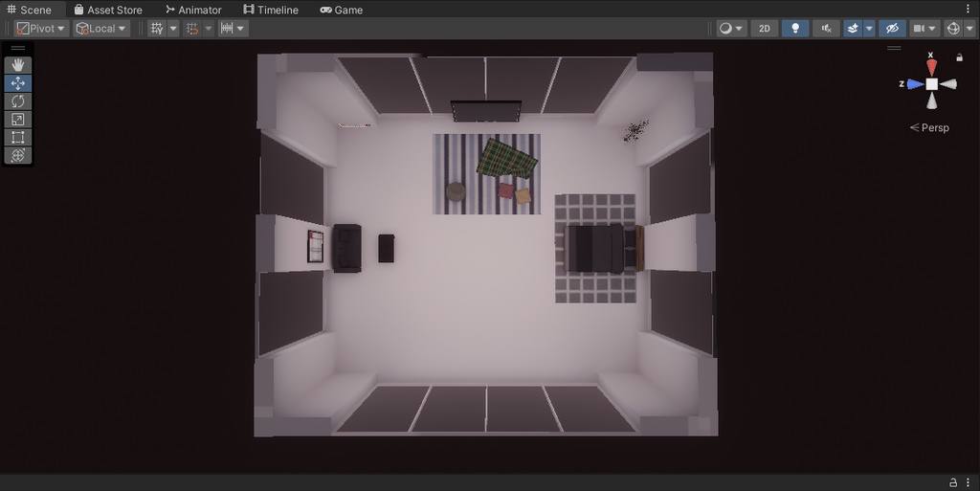The width and height of the screenshot is (980, 491).
Task: Select the Hand view tool
Action: [x=17, y=65]
